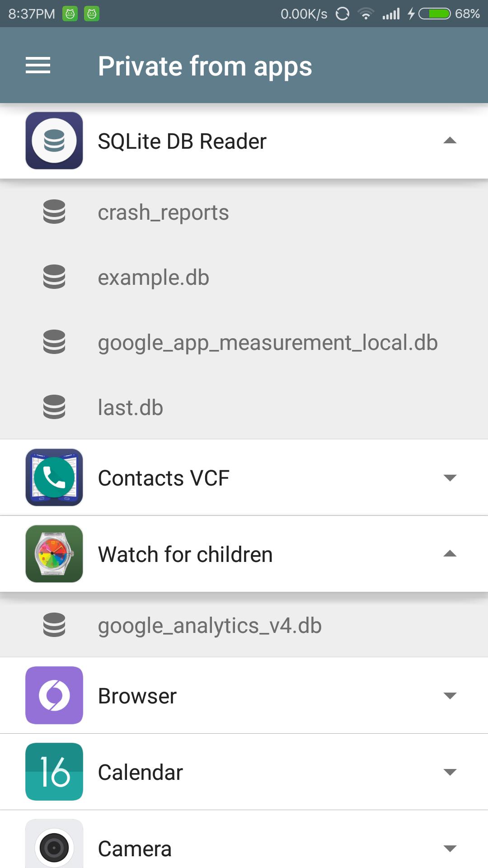The image size is (488, 868).
Task: Tap the purple Browser app icon
Action: tap(54, 695)
